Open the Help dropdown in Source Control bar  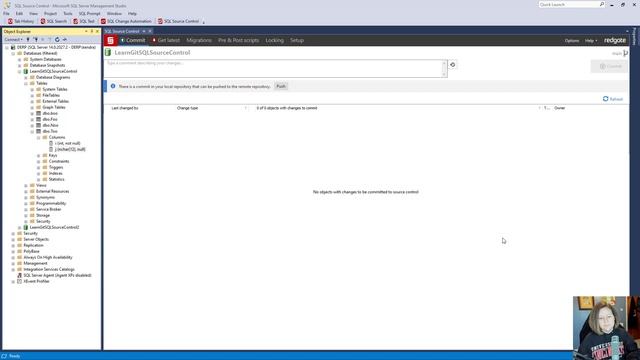point(591,41)
